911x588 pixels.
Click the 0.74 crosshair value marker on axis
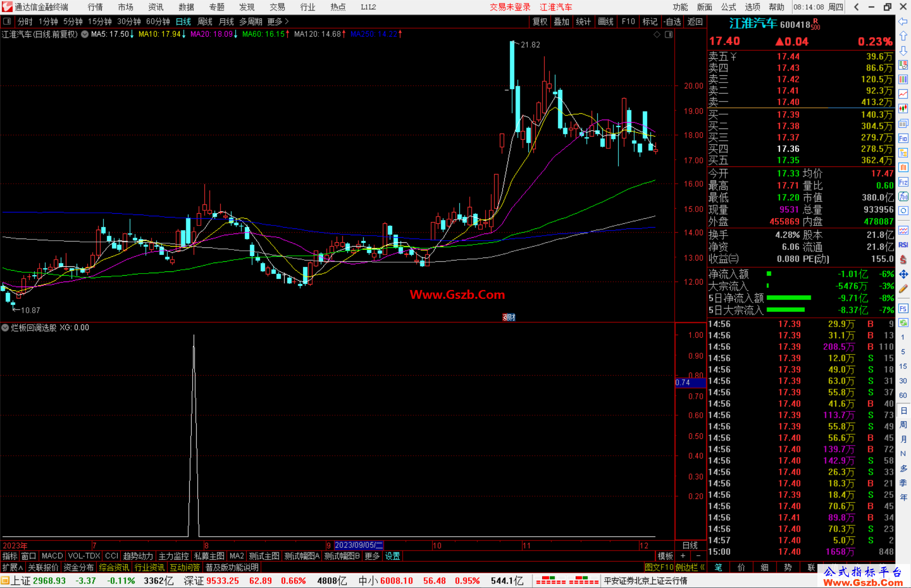pos(690,383)
